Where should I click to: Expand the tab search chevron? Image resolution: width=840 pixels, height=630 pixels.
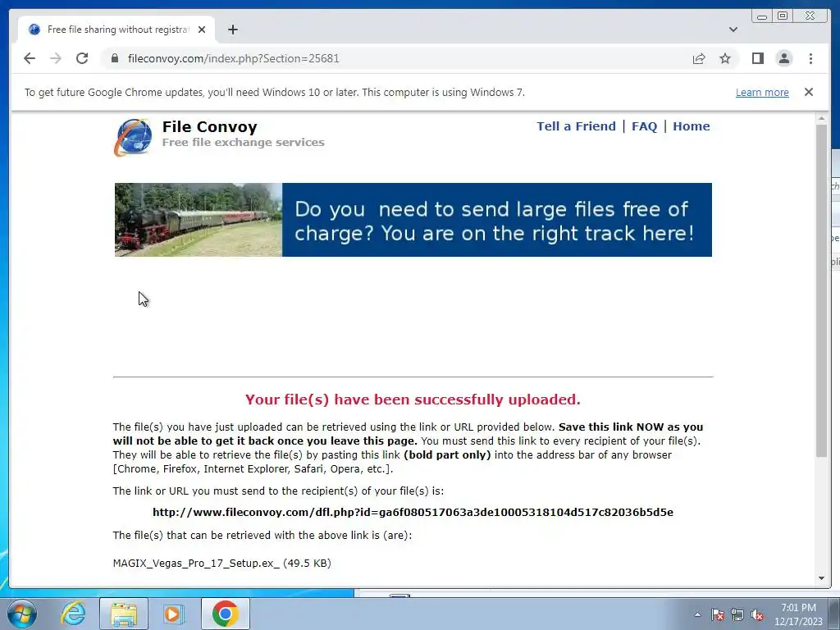point(733,30)
